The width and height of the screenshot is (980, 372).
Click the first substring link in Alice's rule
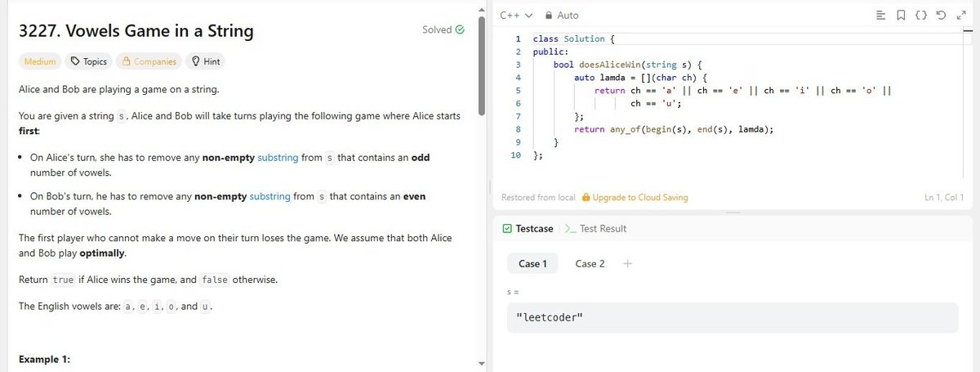tap(278, 157)
